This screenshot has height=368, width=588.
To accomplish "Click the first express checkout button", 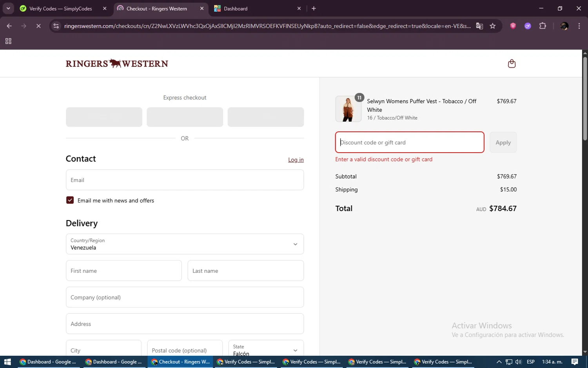I will [x=104, y=117].
